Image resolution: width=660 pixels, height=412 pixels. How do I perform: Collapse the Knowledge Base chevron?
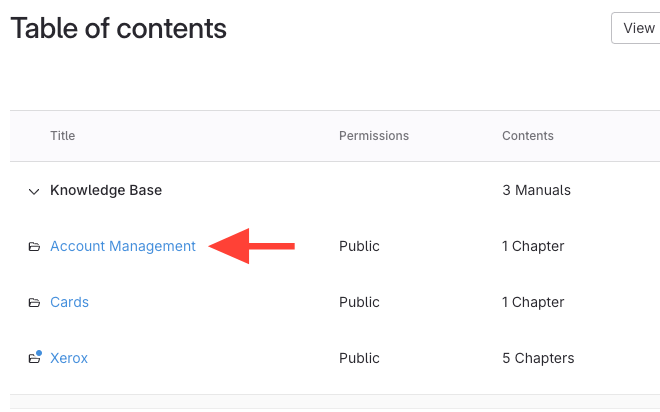34,191
